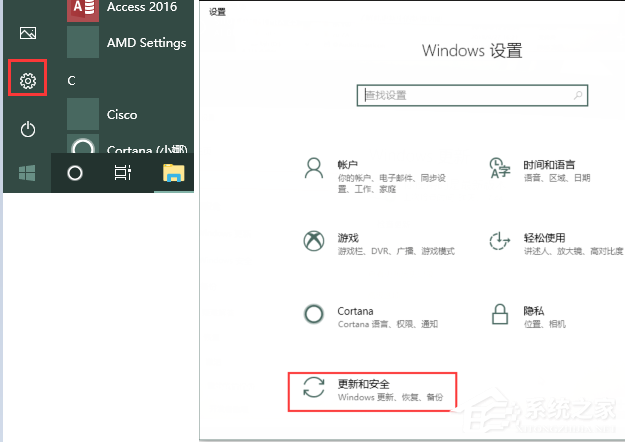Open Access 2016 app icon

pyautogui.click(x=83, y=10)
